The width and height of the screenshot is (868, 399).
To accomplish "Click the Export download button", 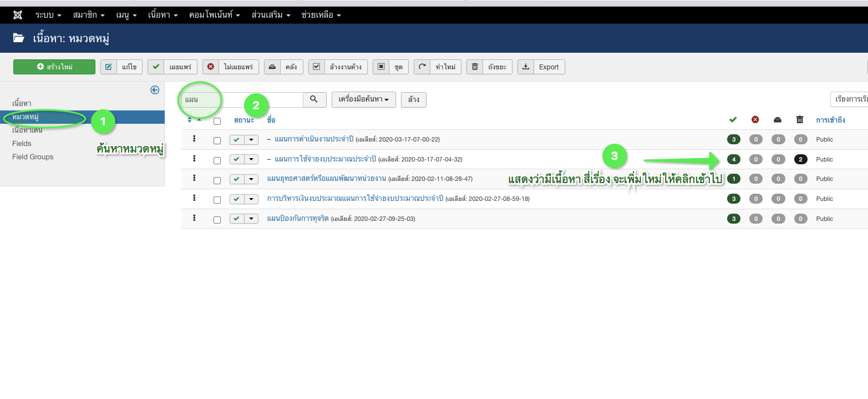I will pyautogui.click(x=541, y=67).
